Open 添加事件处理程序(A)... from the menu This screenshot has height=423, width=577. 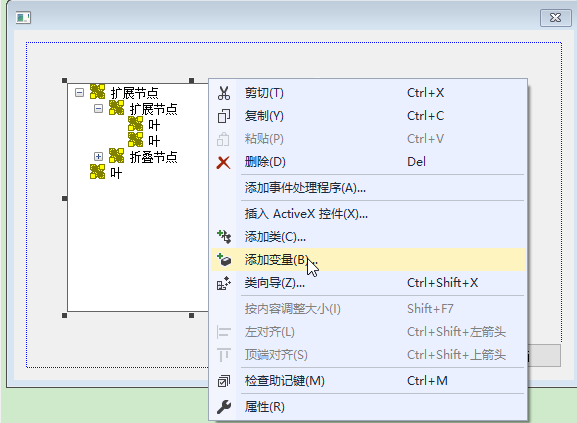click(368, 188)
